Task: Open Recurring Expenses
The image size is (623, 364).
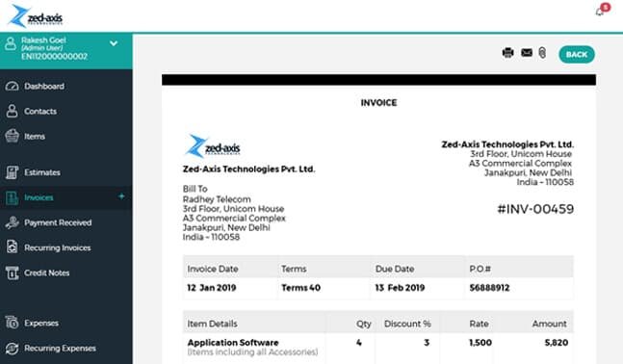Action: tap(60, 348)
